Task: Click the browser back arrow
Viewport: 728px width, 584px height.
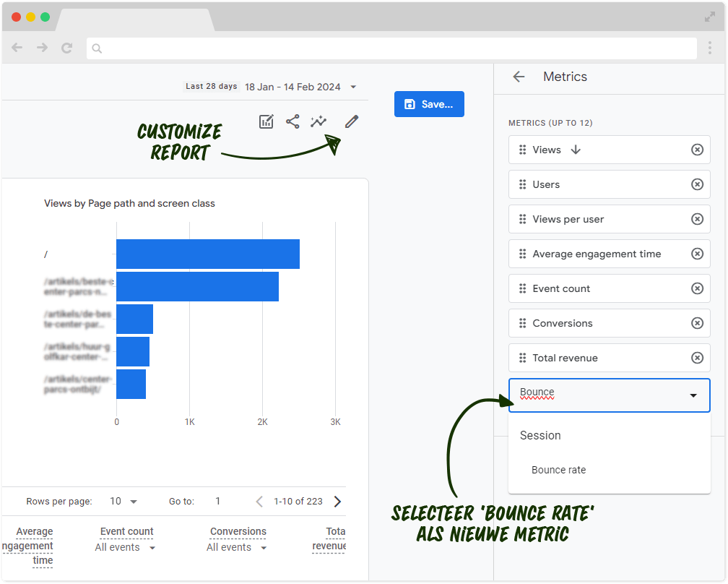Action: coord(17,48)
